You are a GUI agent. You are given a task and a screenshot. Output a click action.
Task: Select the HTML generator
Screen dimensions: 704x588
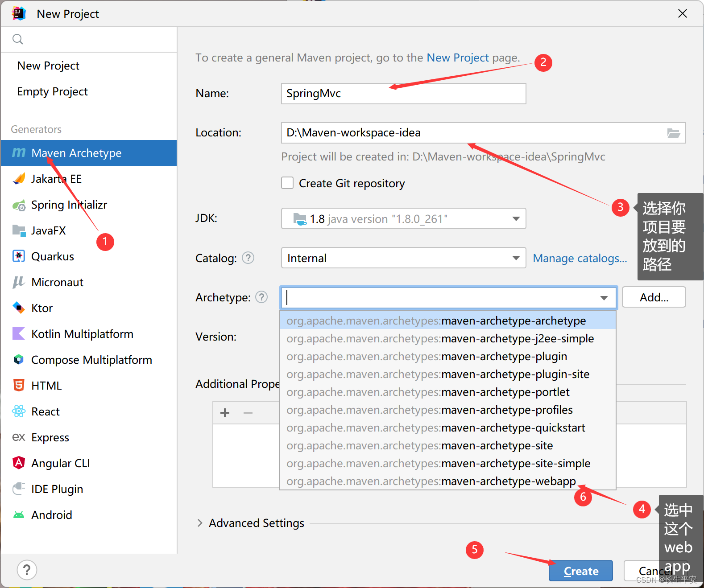(x=89, y=386)
